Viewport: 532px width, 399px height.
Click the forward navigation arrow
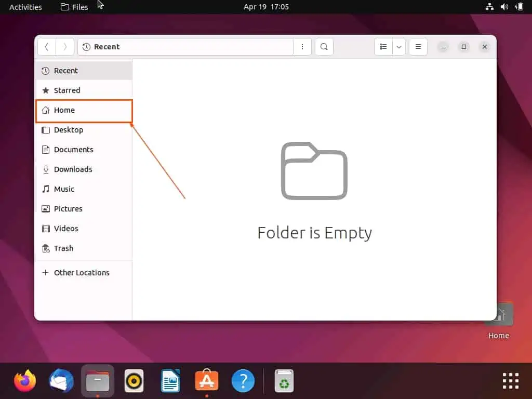click(64, 46)
